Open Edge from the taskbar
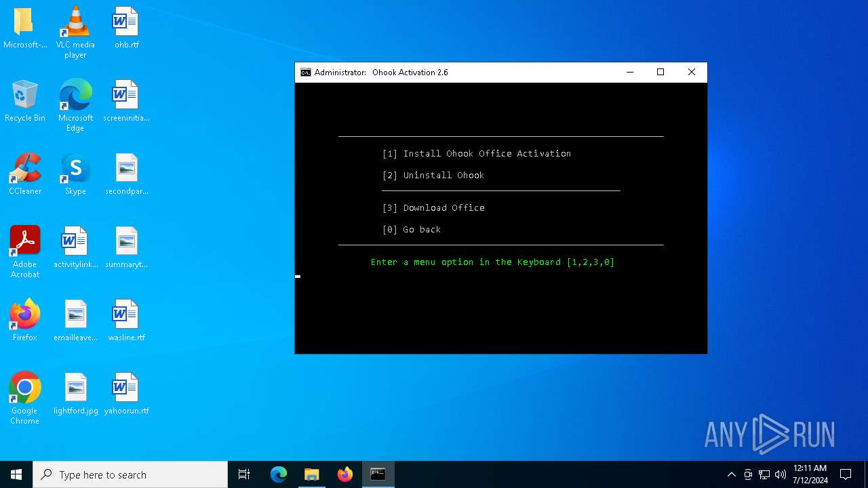This screenshot has height=488, width=868. click(x=279, y=474)
